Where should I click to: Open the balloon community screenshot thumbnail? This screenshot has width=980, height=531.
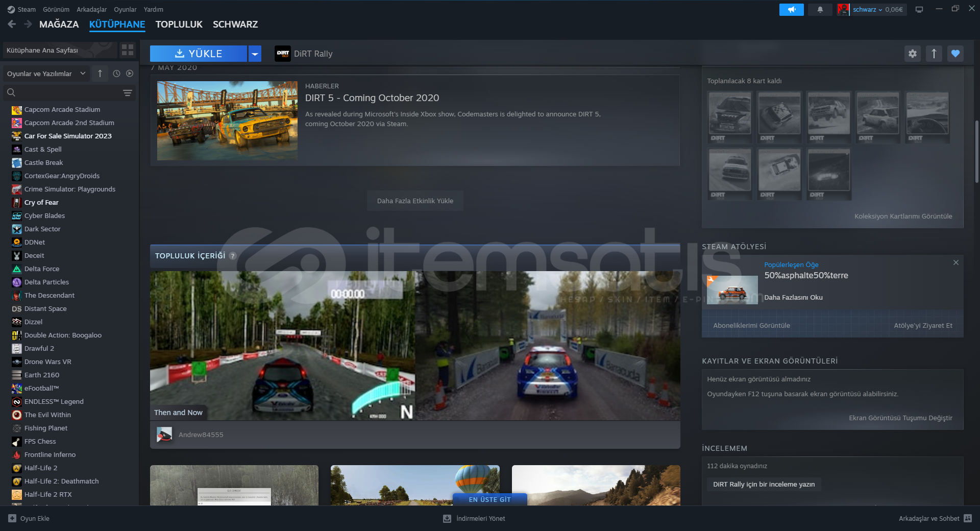click(415, 485)
